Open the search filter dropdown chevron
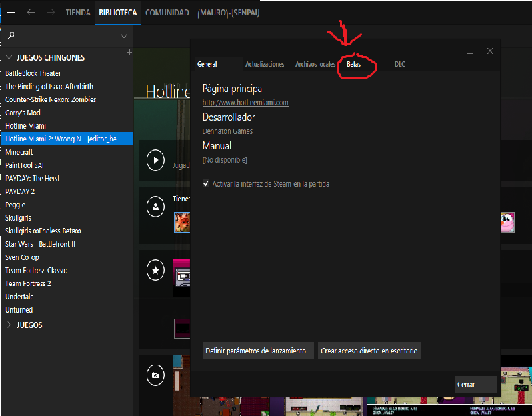The image size is (532, 416). pos(124,36)
